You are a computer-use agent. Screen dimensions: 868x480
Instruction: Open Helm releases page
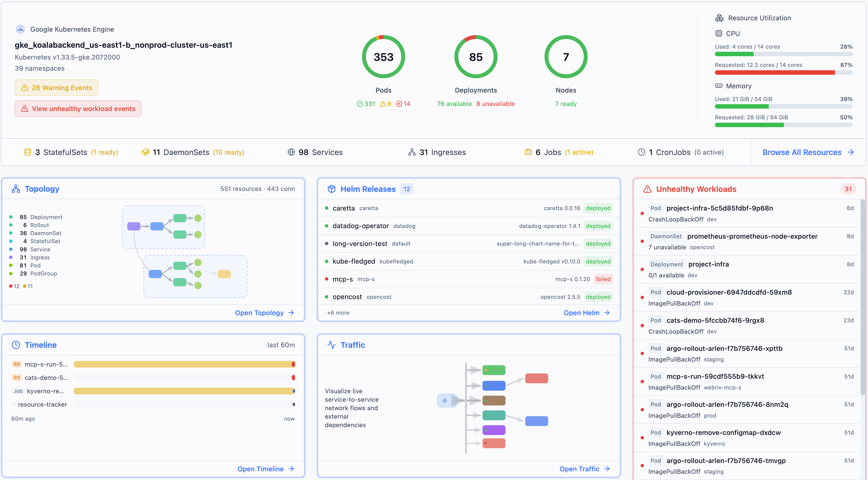coord(587,312)
